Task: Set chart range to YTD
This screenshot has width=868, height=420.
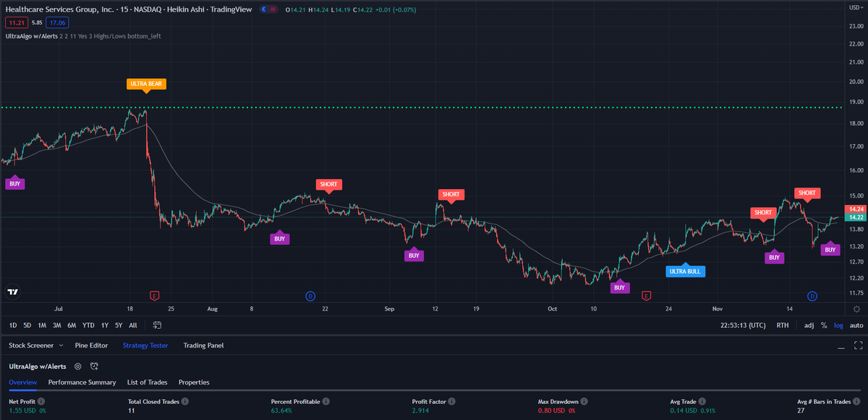Action: click(x=88, y=325)
